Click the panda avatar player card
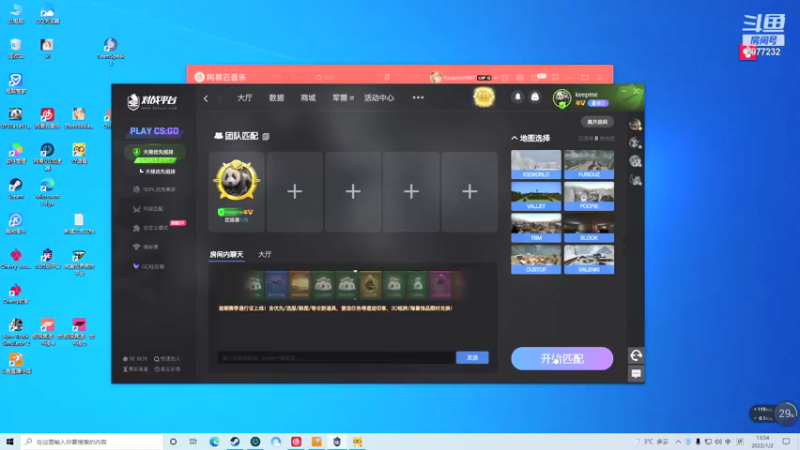The image size is (800, 450). tap(236, 191)
